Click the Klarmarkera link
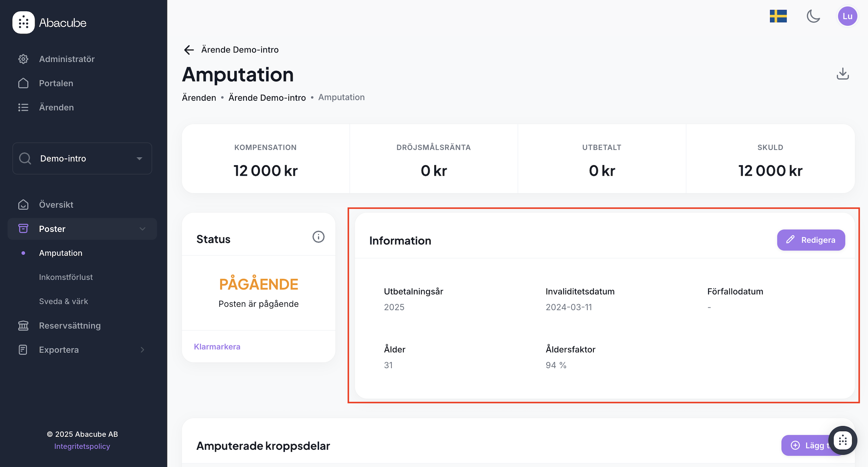 click(217, 347)
